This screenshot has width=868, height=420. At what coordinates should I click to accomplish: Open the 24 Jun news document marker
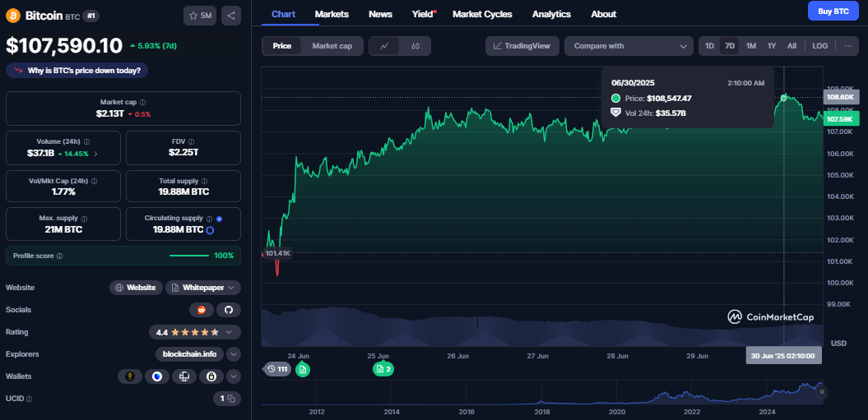302,369
